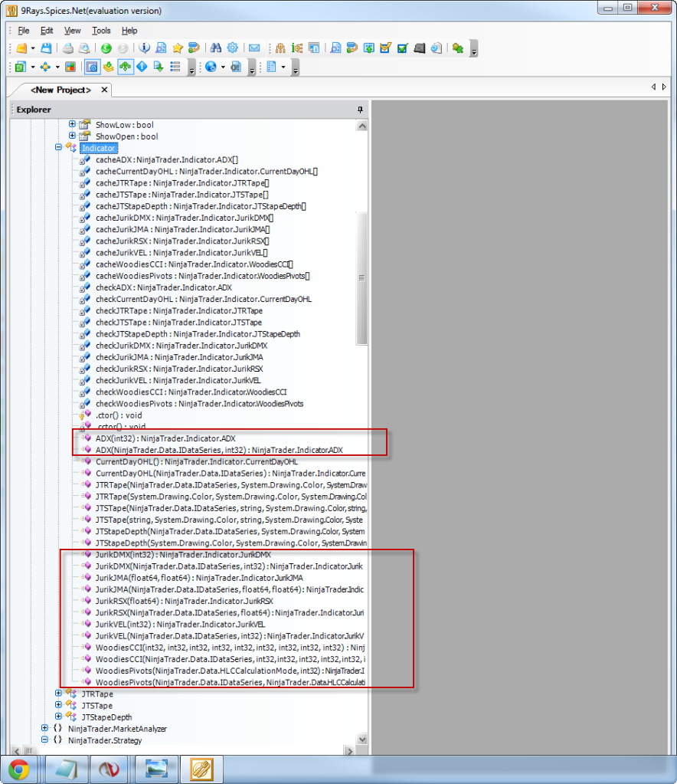Open the Tools menu
Screen dimensions: 677x784
[101, 31]
